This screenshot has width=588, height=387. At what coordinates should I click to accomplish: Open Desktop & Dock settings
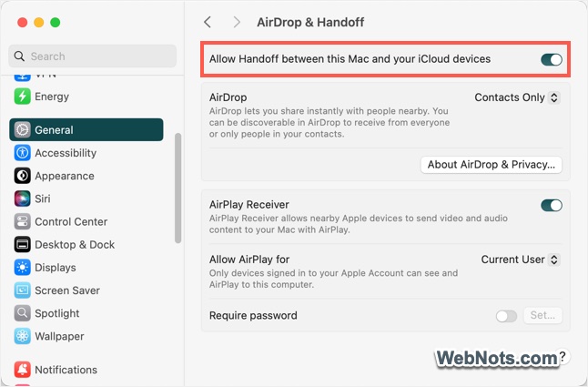point(86,245)
